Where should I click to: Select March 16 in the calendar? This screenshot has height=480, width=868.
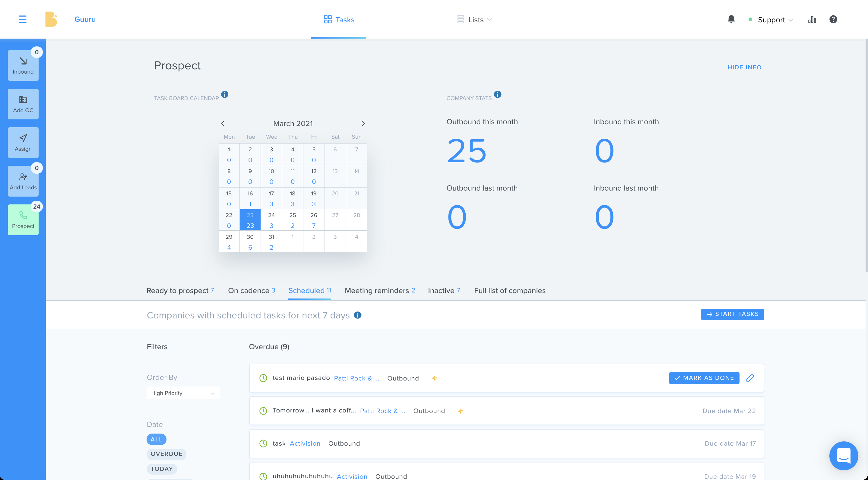click(x=250, y=198)
